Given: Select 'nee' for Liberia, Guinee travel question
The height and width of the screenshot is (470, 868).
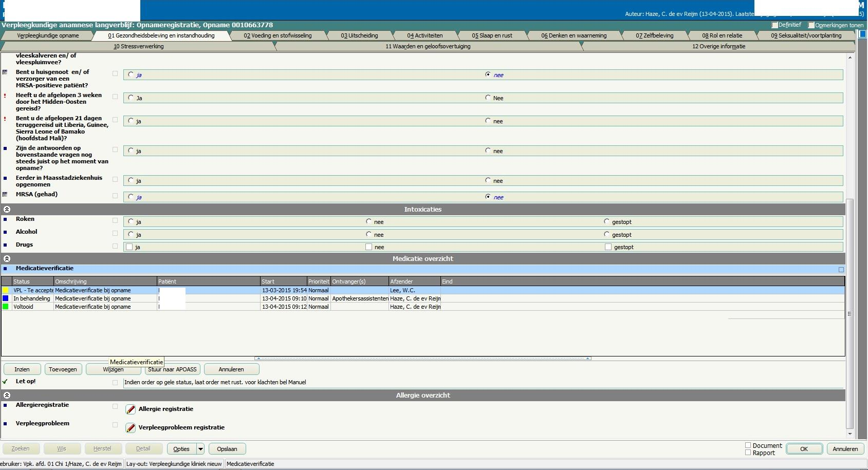Looking at the screenshot, I should coord(488,121).
